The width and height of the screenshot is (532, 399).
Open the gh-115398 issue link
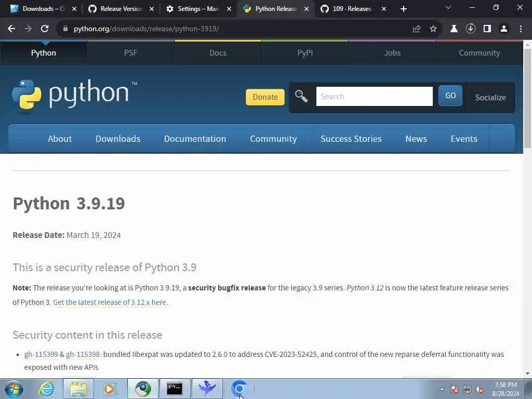(x=83, y=354)
